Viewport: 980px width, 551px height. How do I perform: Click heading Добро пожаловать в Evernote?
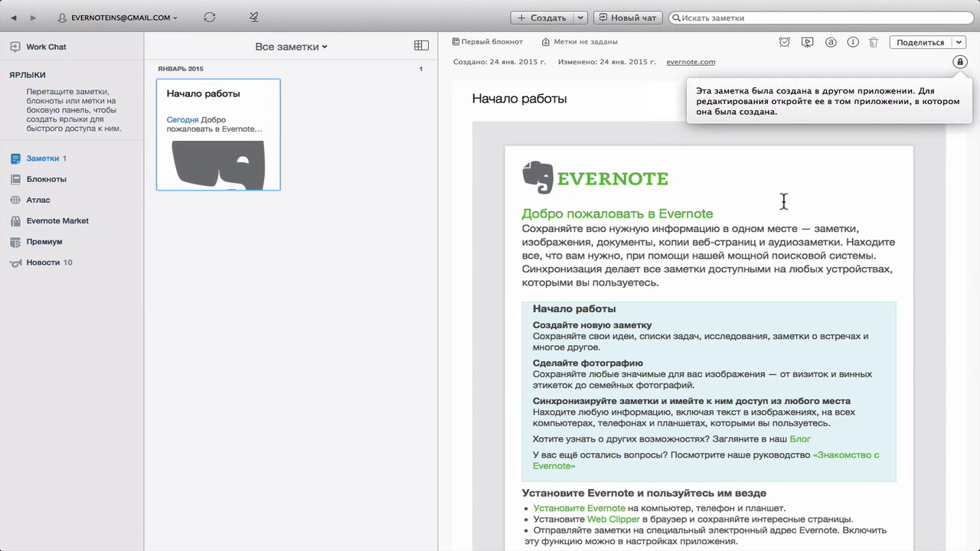[617, 214]
